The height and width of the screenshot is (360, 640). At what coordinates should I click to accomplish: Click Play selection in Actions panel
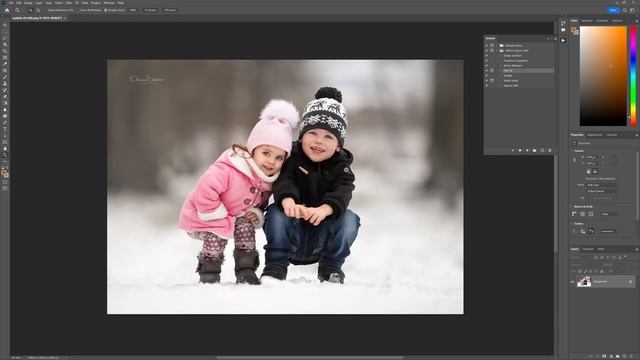(527, 151)
